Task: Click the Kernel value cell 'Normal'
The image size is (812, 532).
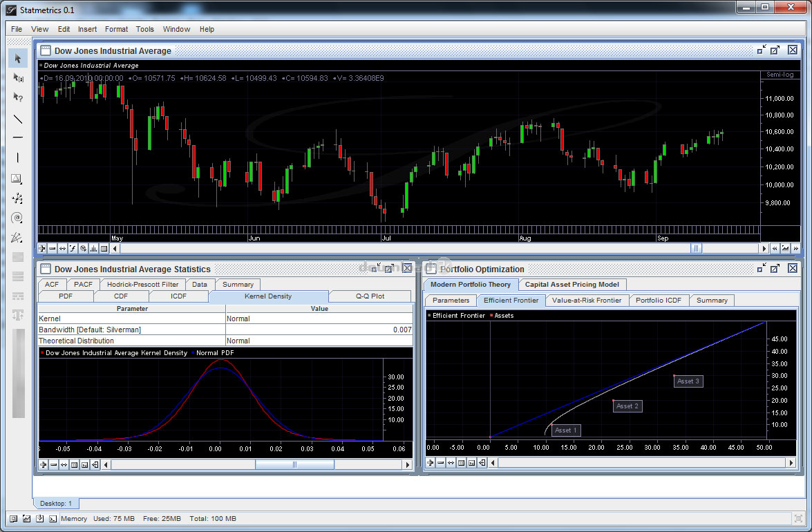Action: coord(319,319)
